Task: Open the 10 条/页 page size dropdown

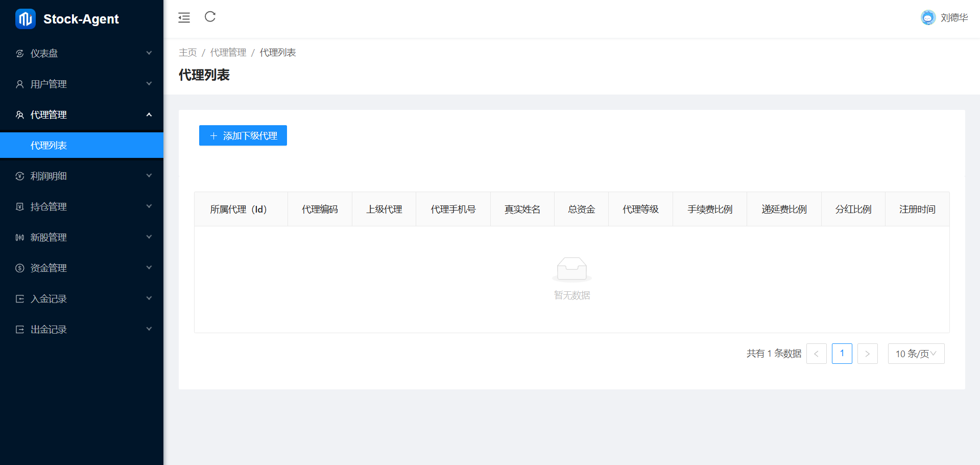Action: click(916, 354)
